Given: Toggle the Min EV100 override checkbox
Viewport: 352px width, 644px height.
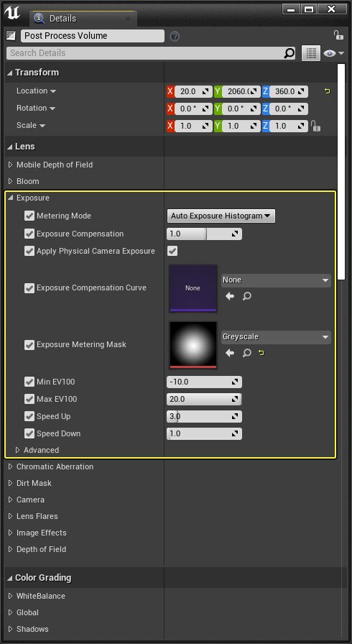Looking at the screenshot, I should tap(29, 382).
